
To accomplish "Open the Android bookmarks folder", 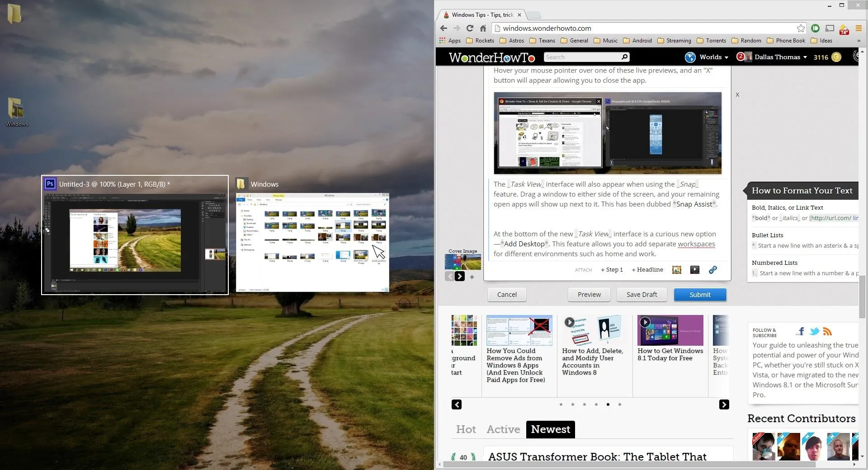I will [637, 40].
